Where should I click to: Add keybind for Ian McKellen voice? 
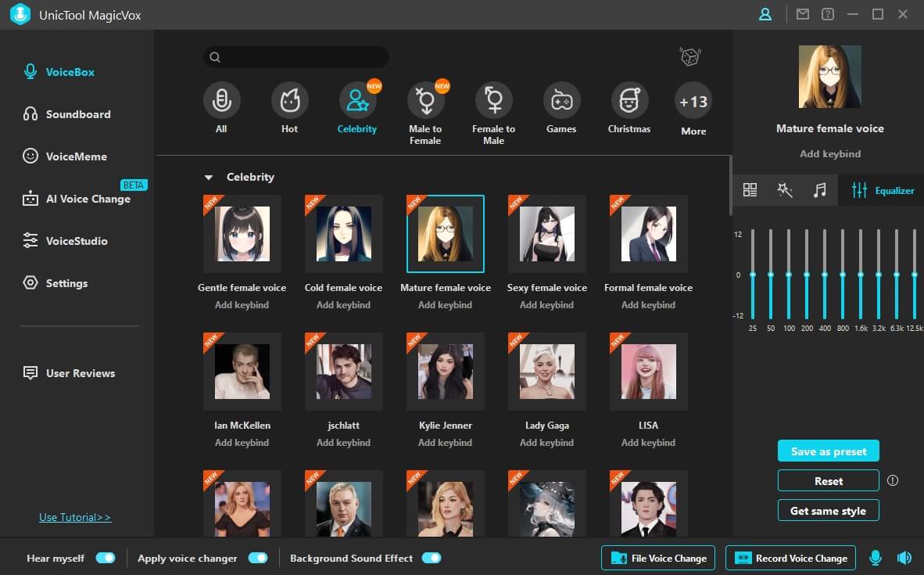[x=242, y=442]
